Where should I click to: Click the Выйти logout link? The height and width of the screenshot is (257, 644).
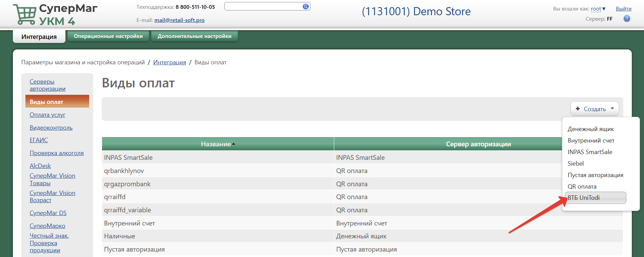coord(623,9)
